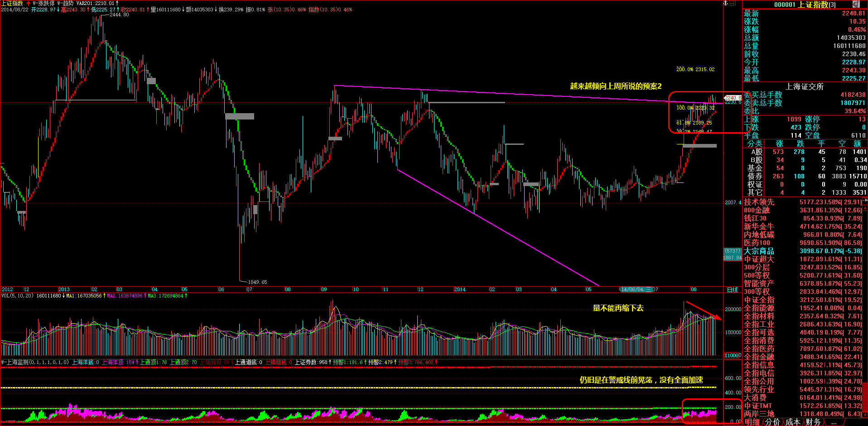
Task: Click the X10000 volume scale box
Action: (x=733, y=355)
